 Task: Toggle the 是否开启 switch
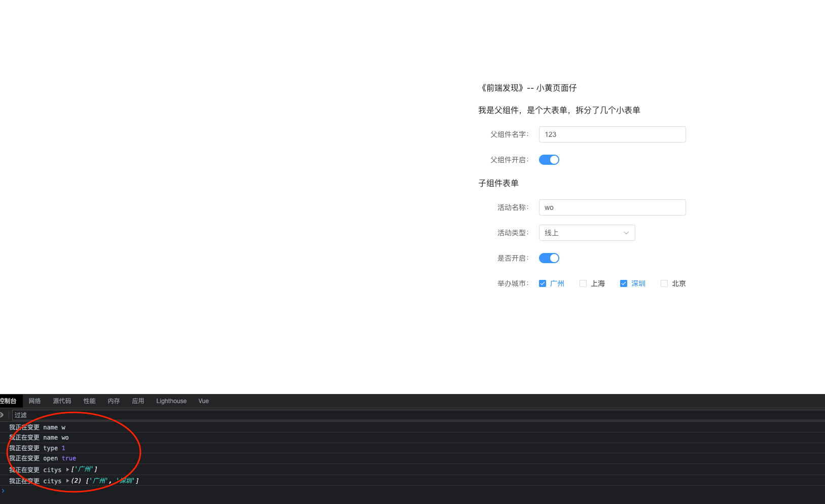tap(549, 258)
